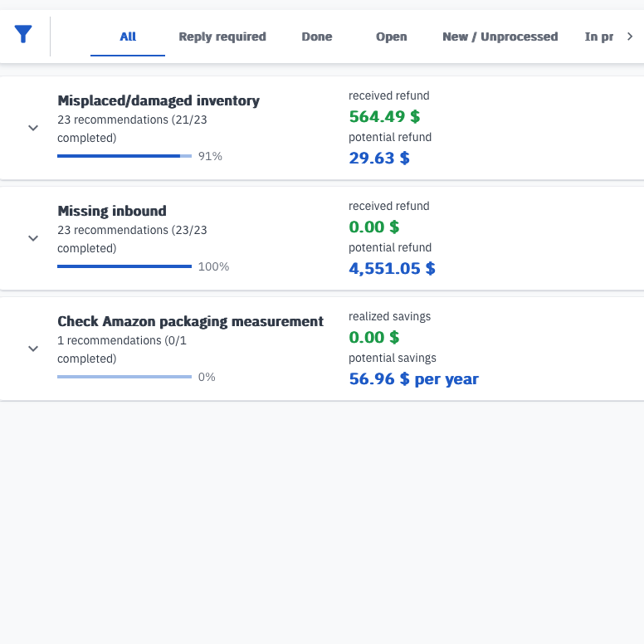Open Check Amazon packaging measurement title
Screen dimensions: 644x644
pos(191,322)
